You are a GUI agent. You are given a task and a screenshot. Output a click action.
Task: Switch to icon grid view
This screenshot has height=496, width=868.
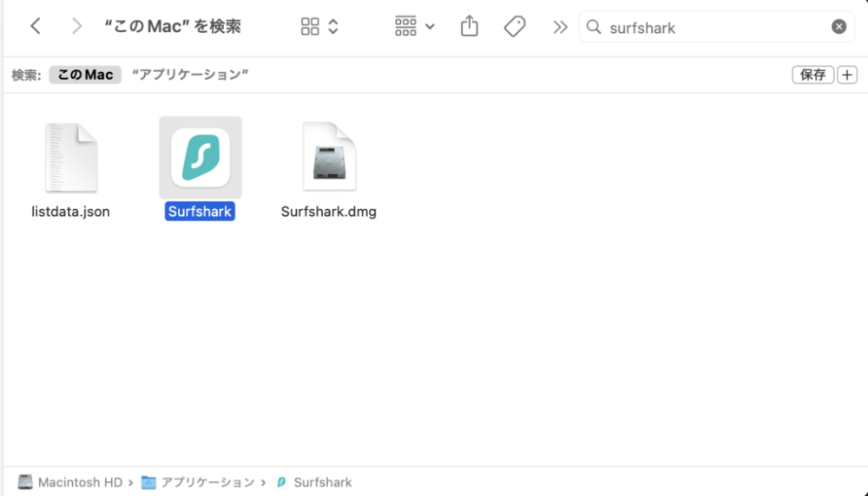(310, 27)
